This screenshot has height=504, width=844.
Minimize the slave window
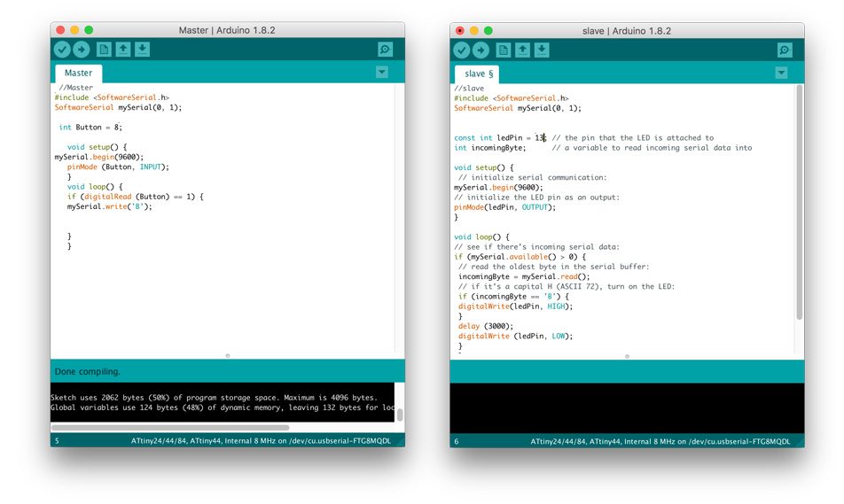(x=473, y=31)
